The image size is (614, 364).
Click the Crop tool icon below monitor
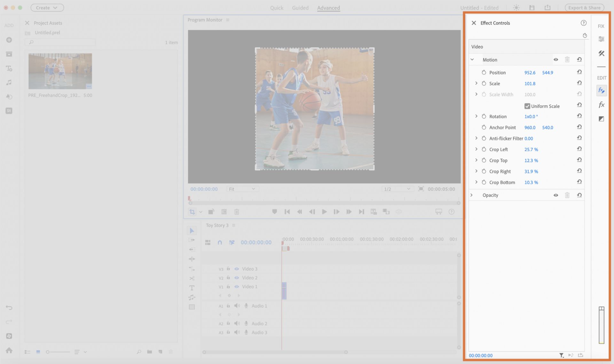192,212
